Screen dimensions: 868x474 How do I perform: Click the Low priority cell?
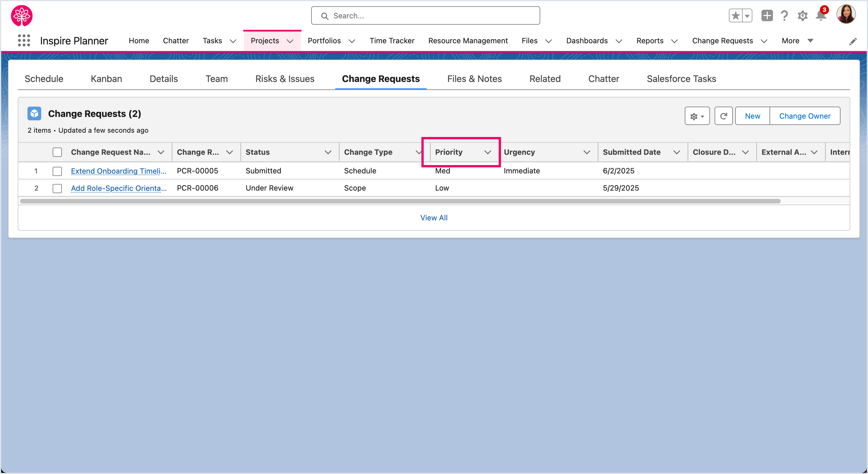tap(442, 188)
